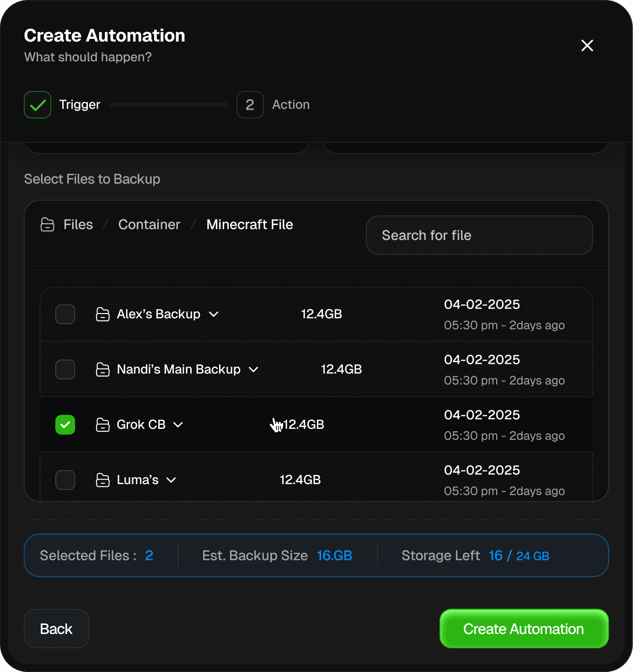Select the Minecraft File breadcrumb
Image resolution: width=633 pixels, height=672 pixels.
[250, 224]
